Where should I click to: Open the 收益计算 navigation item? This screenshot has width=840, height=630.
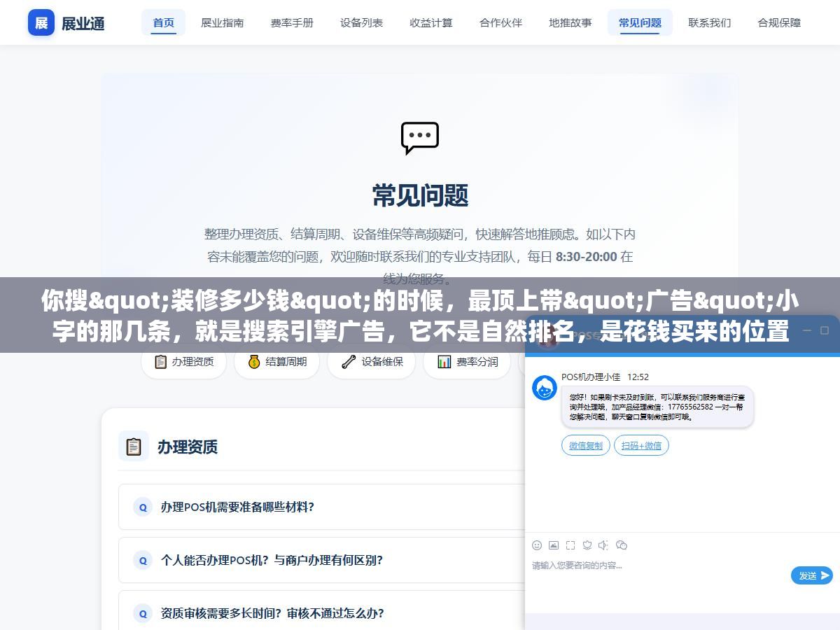(x=431, y=22)
